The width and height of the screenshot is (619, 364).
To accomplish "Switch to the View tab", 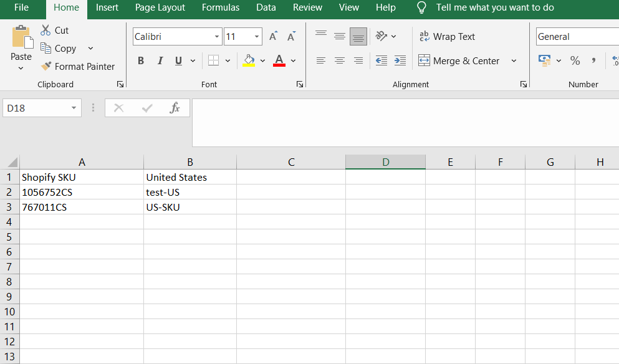I will (x=349, y=7).
